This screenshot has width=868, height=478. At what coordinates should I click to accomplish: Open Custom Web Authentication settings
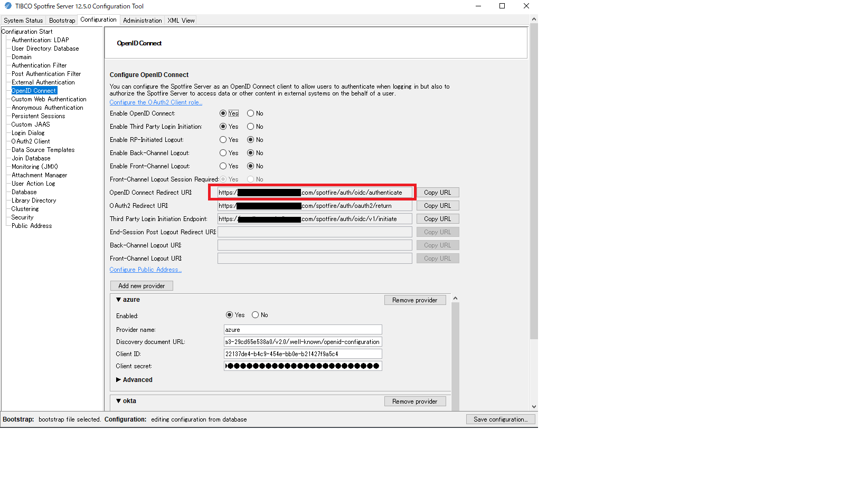tap(49, 99)
